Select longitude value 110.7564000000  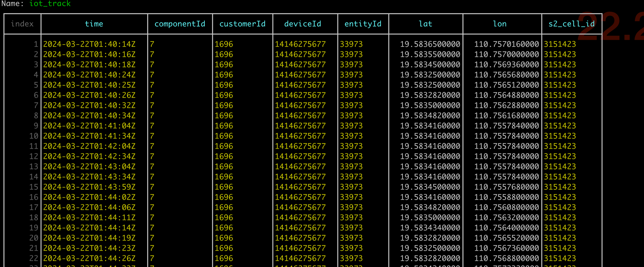point(507,228)
